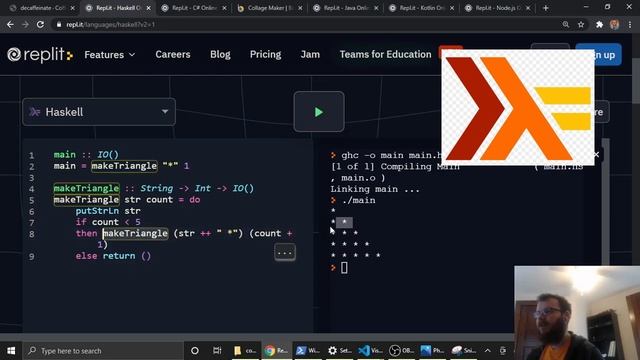
Task: Open the Chrome profile avatar
Action: (x=614, y=24)
